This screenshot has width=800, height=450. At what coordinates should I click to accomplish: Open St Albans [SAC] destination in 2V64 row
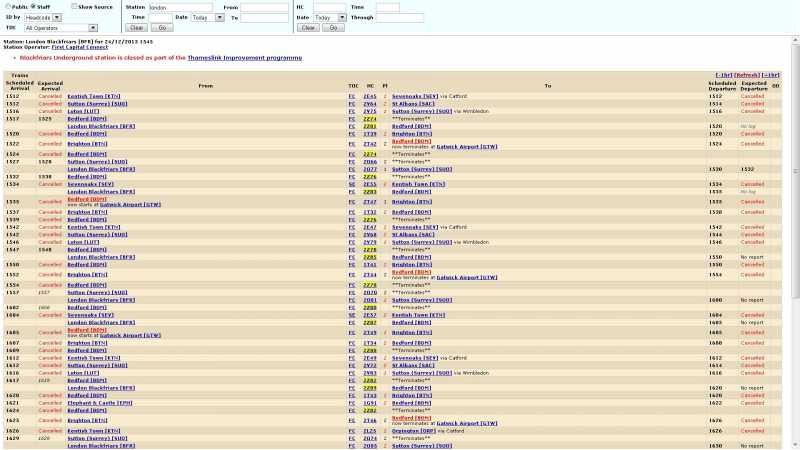[x=413, y=104]
